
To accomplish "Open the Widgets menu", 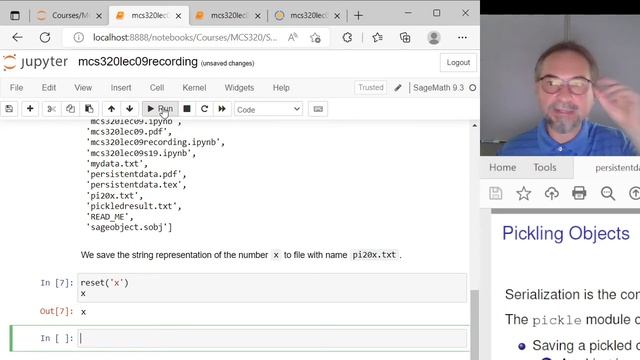I will click(239, 88).
